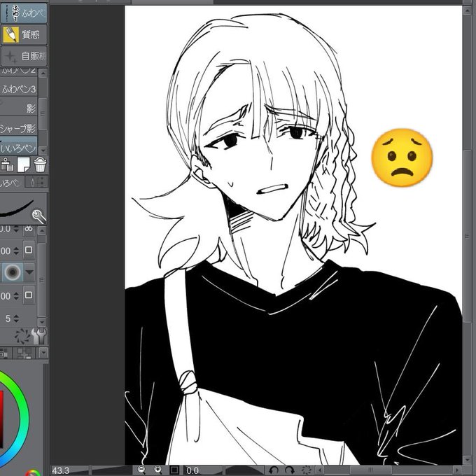
Task: Zoom in with the plus magnifier icon
Action: [158, 470]
